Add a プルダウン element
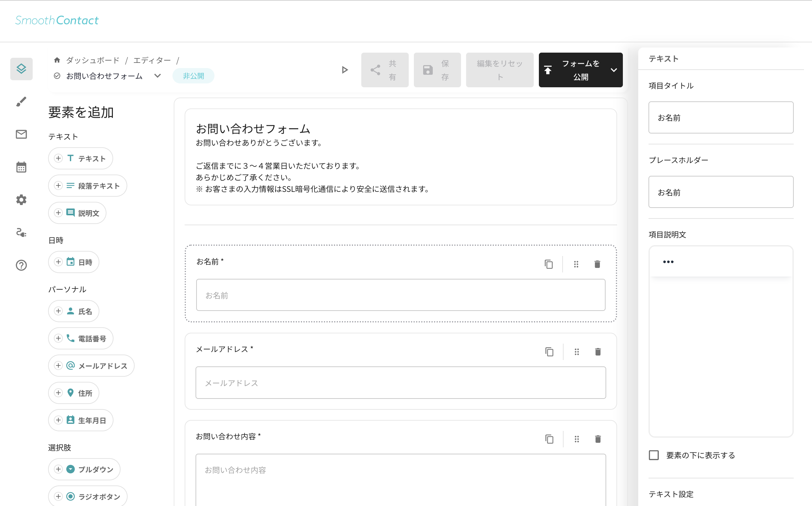This screenshot has width=812, height=506. click(x=84, y=469)
